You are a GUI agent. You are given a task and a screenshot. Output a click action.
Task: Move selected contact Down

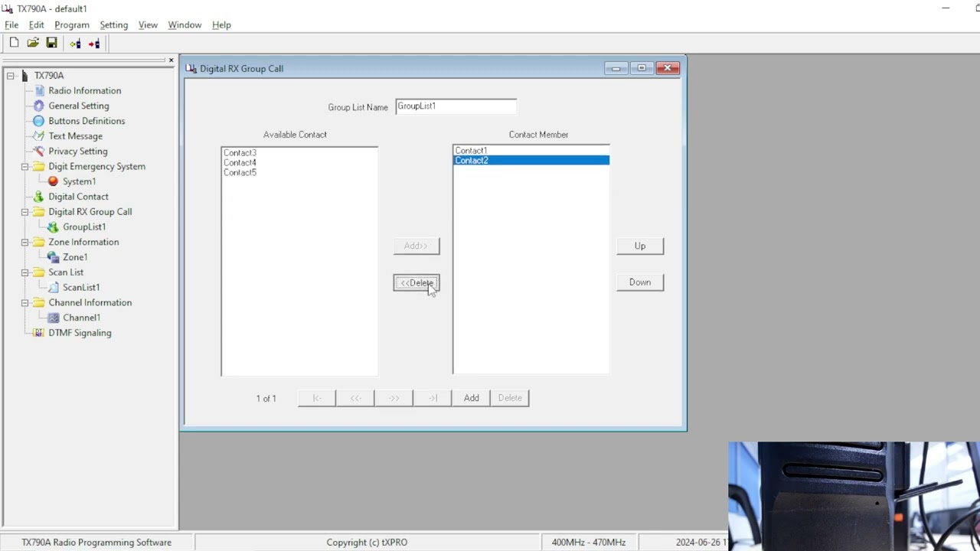[x=640, y=282]
